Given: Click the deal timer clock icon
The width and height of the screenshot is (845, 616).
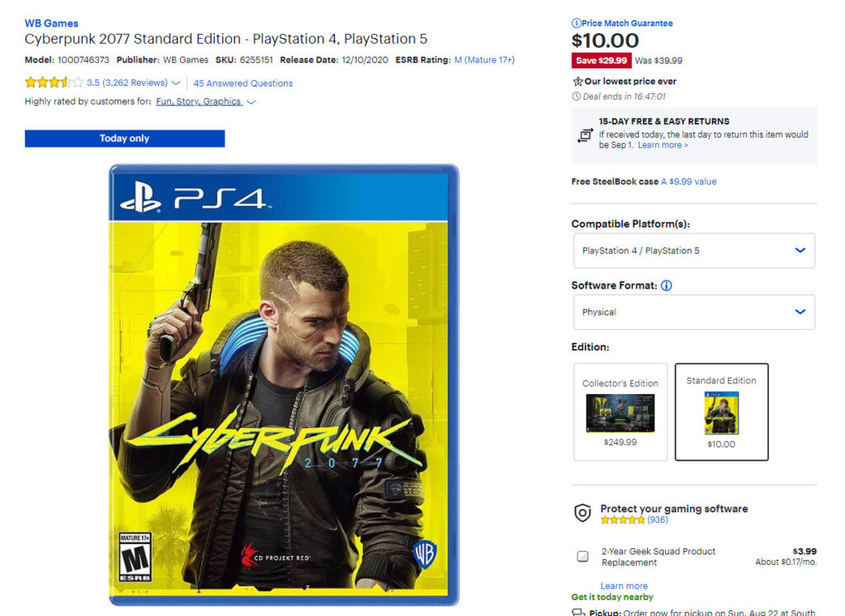Looking at the screenshot, I should point(576,96).
